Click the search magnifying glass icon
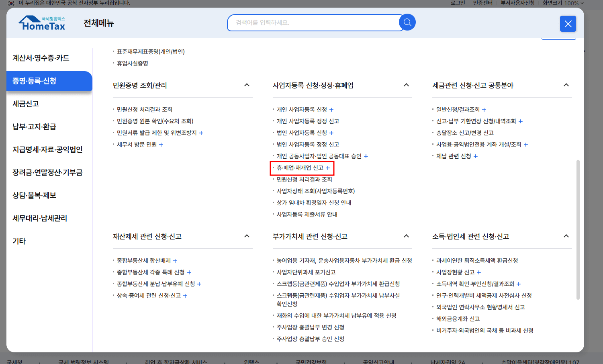Viewport: 603px width, 364px height. 407,22
